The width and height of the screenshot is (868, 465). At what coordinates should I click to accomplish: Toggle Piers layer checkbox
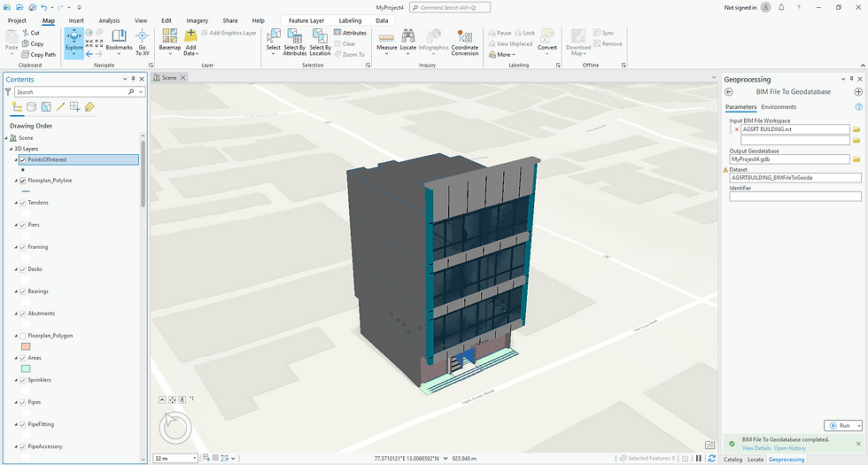[x=23, y=225]
